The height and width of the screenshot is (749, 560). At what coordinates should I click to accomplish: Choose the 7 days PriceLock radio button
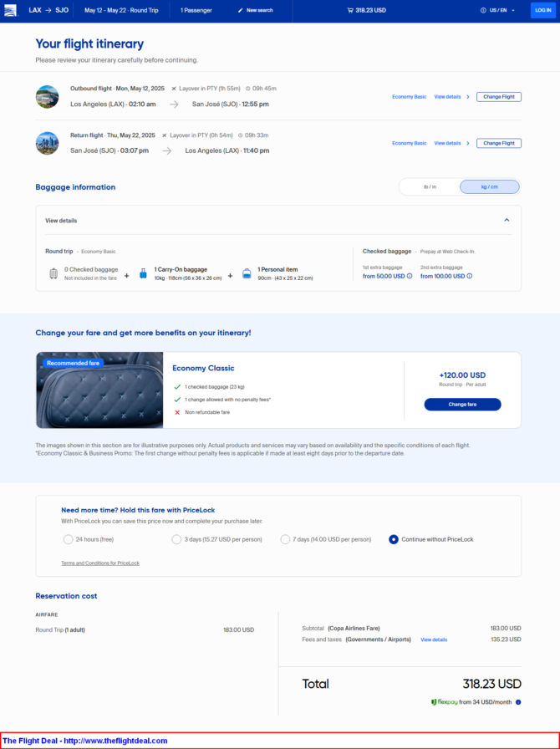point(285,539)
